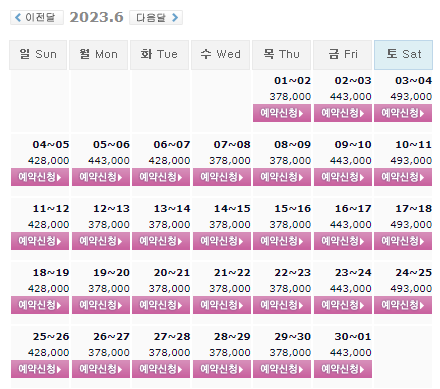440x389 pixels.
Task: Click 예약신청 for 08~09
Action: [282, 177]
